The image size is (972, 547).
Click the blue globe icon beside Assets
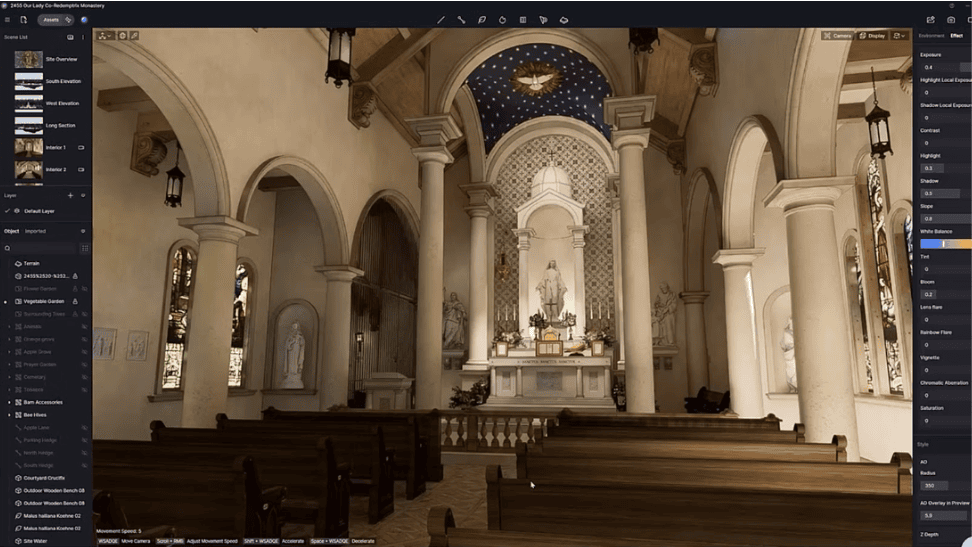[x=84, y=19]
